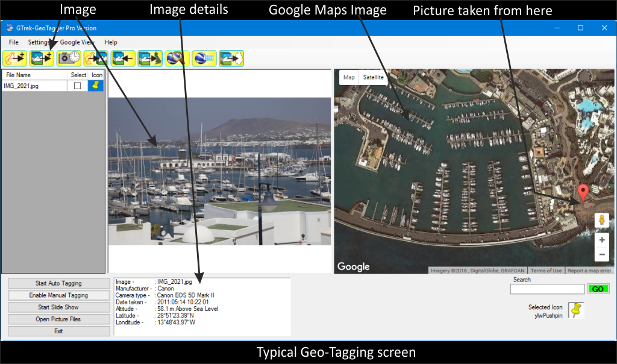The width and height of the screenshot is (617, 364).
Task: Open the File menu
Action: point(14,43)
